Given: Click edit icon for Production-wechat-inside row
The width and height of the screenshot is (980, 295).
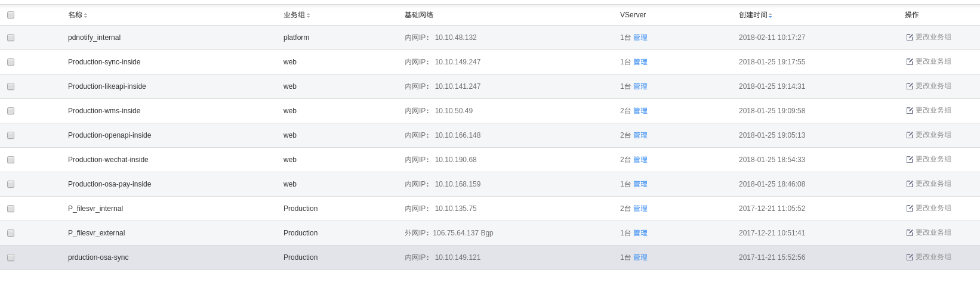Looking at the screenshot, I should (910, 160).
